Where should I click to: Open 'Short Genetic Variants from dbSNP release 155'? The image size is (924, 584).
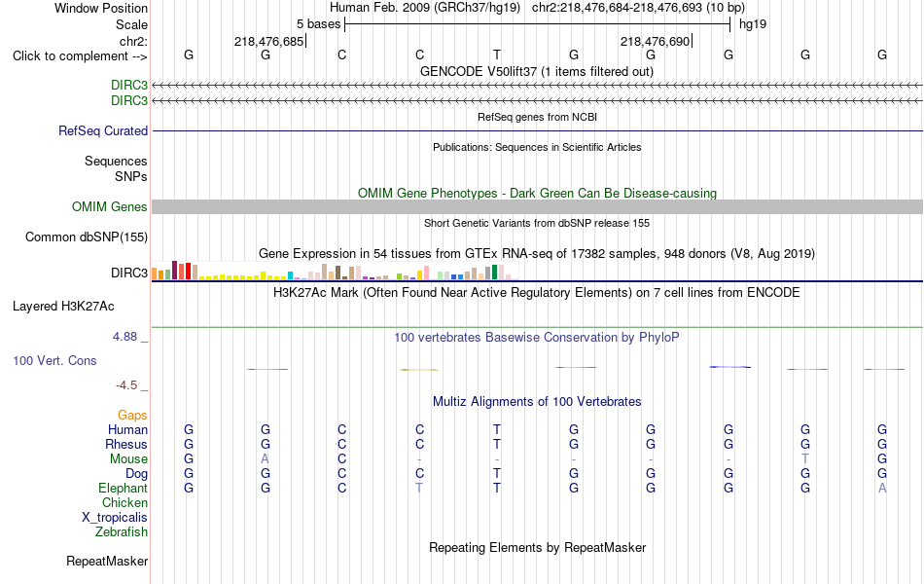click(x=537, y=223)
